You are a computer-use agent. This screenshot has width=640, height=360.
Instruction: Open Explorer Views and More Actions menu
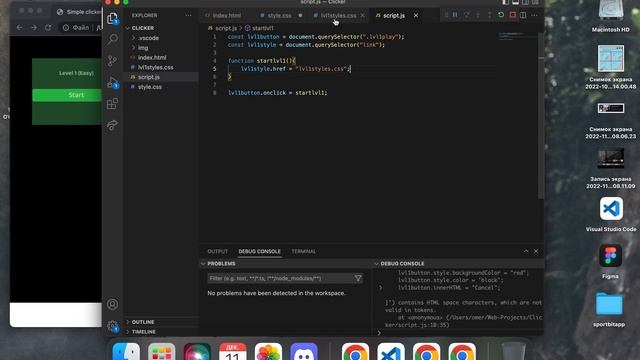188,16
